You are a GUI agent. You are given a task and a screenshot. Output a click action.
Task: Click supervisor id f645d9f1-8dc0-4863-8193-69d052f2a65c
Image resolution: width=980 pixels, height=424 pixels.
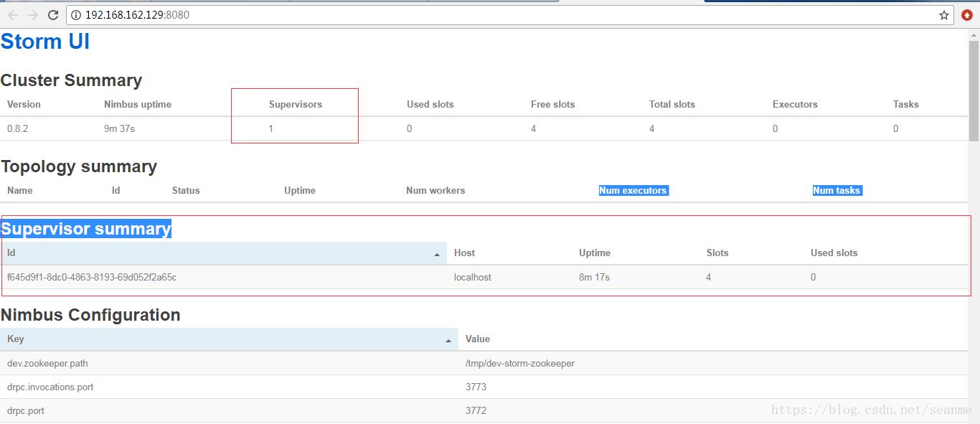92,278
